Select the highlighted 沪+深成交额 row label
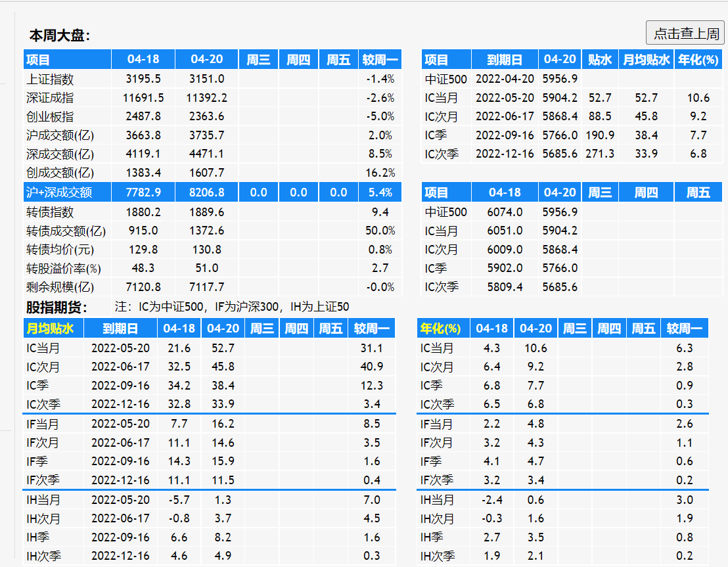This screenshot has width=728, height=567. [x=59, y=193]
